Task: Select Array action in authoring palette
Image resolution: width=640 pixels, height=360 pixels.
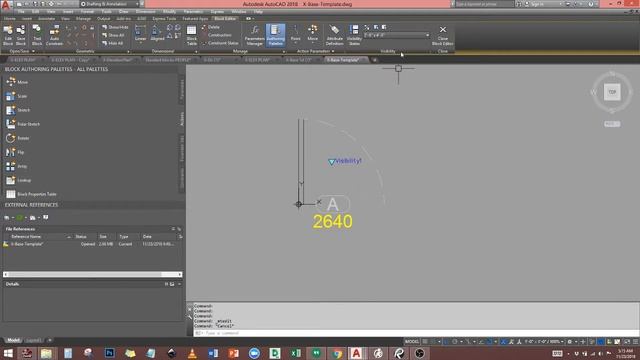Action: click(x=16, y=166)
